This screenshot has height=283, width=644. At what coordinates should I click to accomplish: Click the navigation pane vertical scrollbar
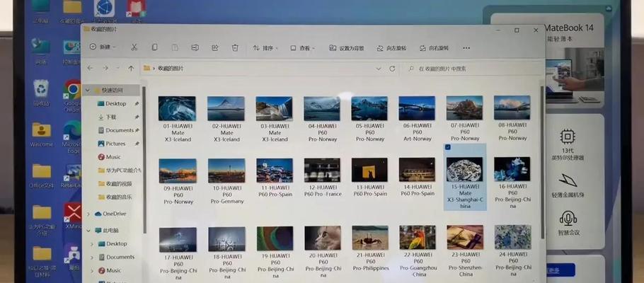[x=144, y=160]
